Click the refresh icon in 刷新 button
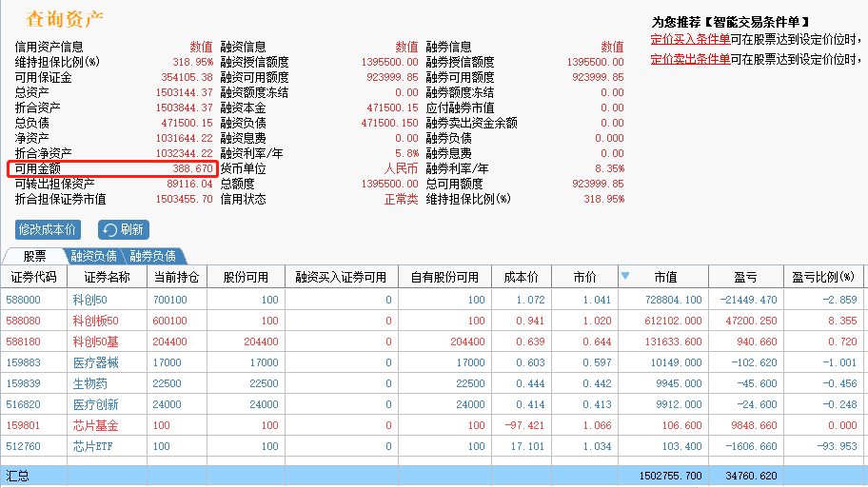Image resolution: width=868 pixels, height=488 pixels. point(109,229)
